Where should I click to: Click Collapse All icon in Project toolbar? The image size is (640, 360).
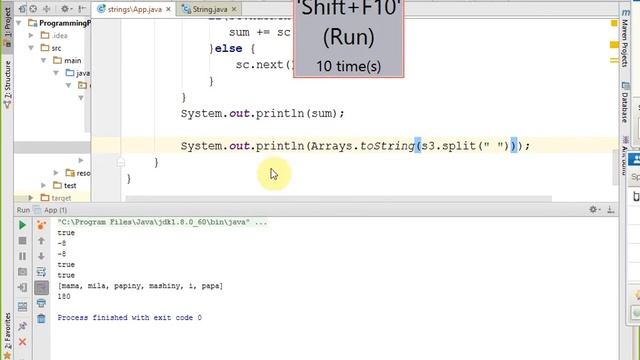tap(47, 9)
